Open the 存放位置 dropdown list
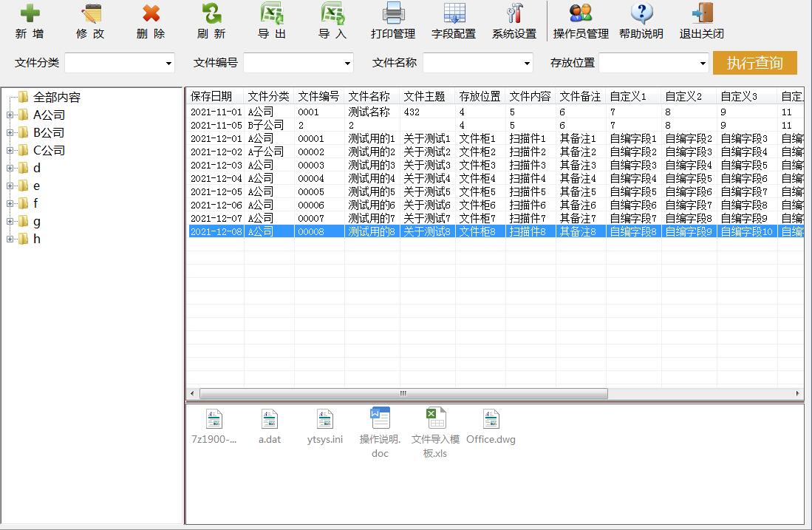 [703, 64]
